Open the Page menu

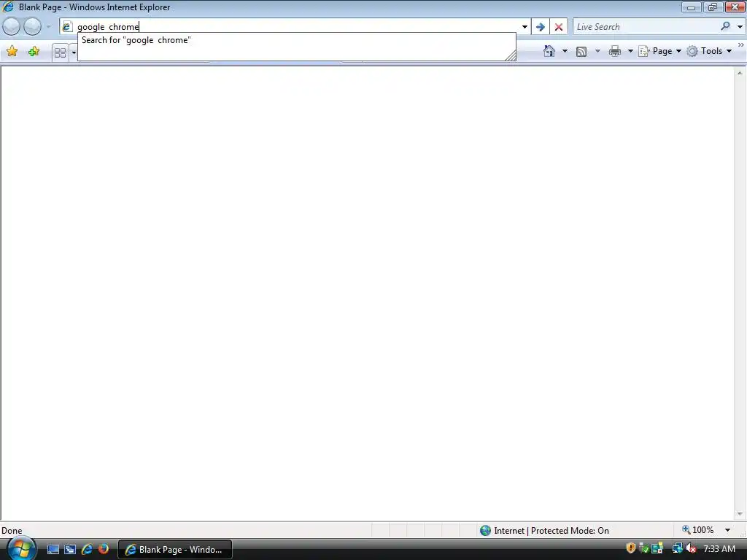[659, 51]
